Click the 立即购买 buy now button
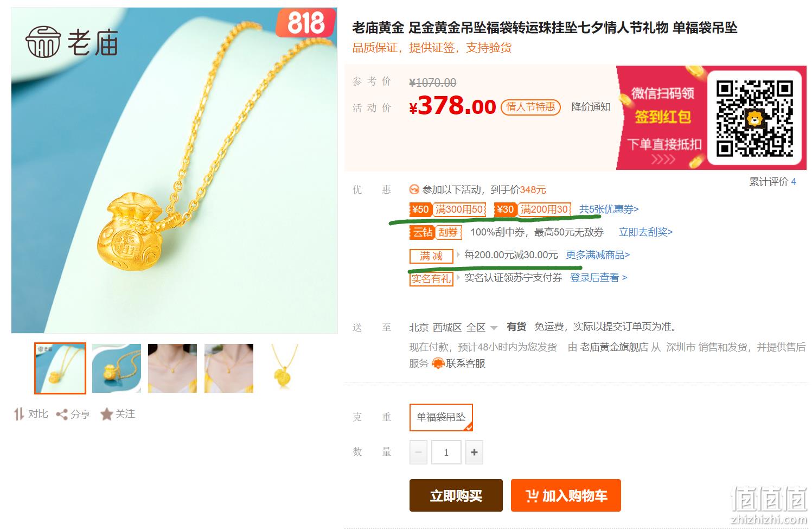Viewport: 812px width, 529px height. tap(456, 495)
